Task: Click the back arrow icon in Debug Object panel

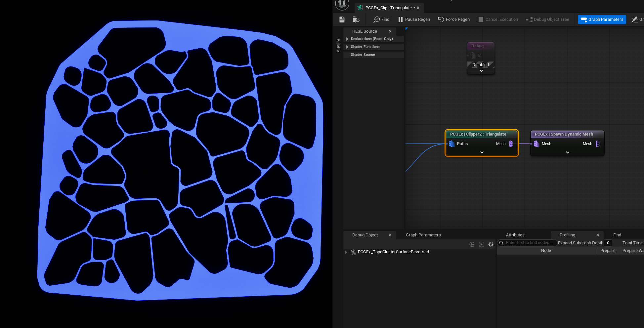Action: [x=472, y=244]
